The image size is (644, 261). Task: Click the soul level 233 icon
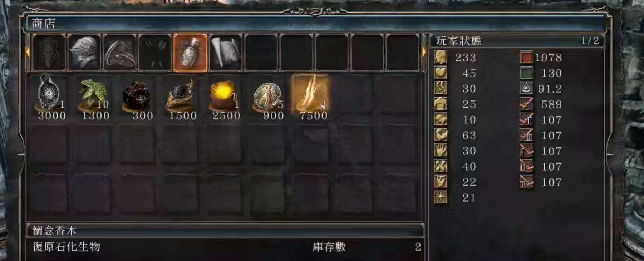[x=441, y=58]
